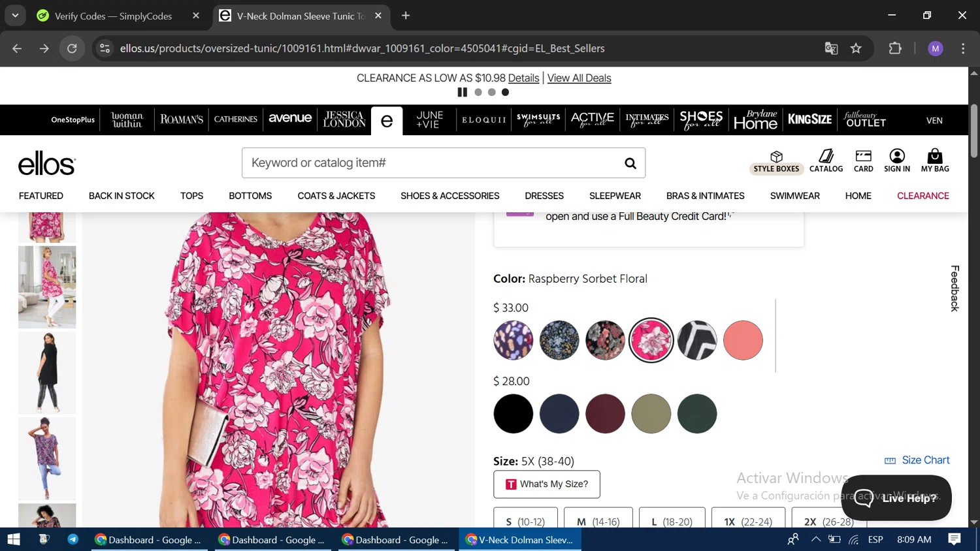980x551 pixels.
Task: Select the Shoes for All logo
Action: (x=701, y=119)
